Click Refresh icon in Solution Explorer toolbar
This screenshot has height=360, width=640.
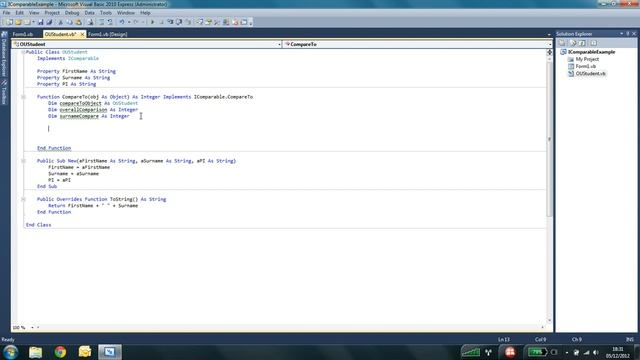583,43
